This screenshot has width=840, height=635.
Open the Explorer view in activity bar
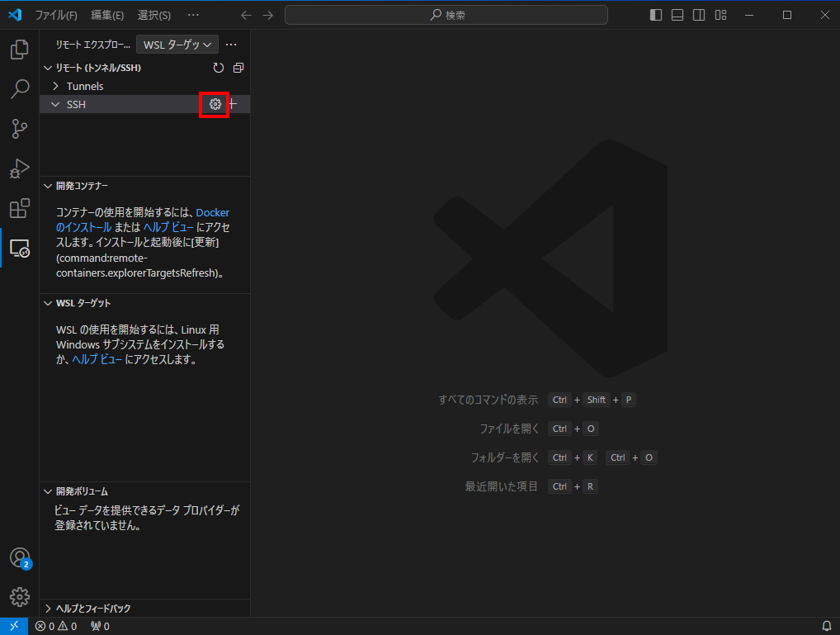(19, 50)
